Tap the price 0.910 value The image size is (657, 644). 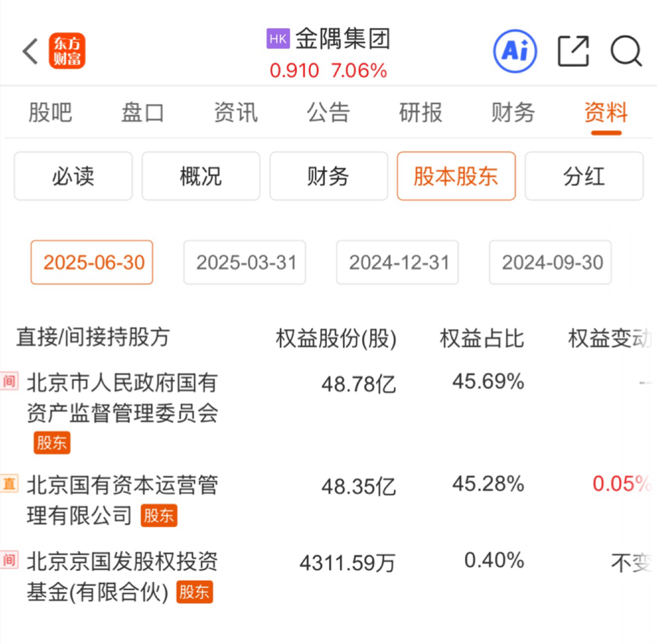[294, 71]
